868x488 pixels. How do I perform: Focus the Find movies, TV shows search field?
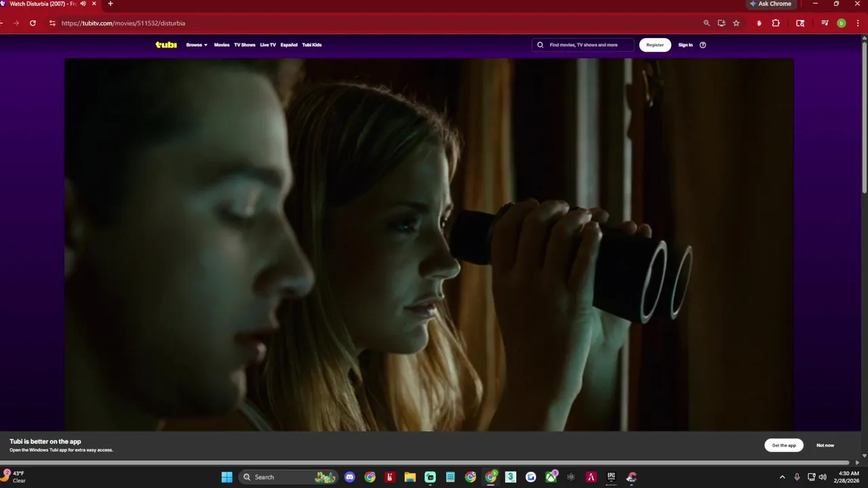(x=583, y=45)
